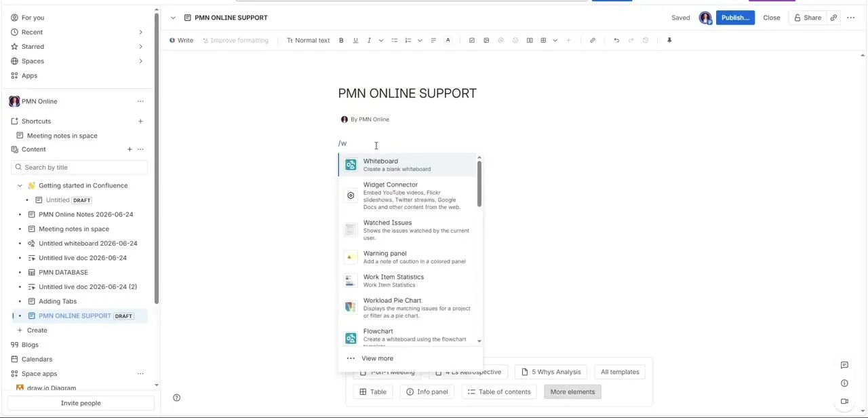This screenshot has height=418, width=868.
Task: Toggle bold formatting in the toolbar
Action: (341, 40)
